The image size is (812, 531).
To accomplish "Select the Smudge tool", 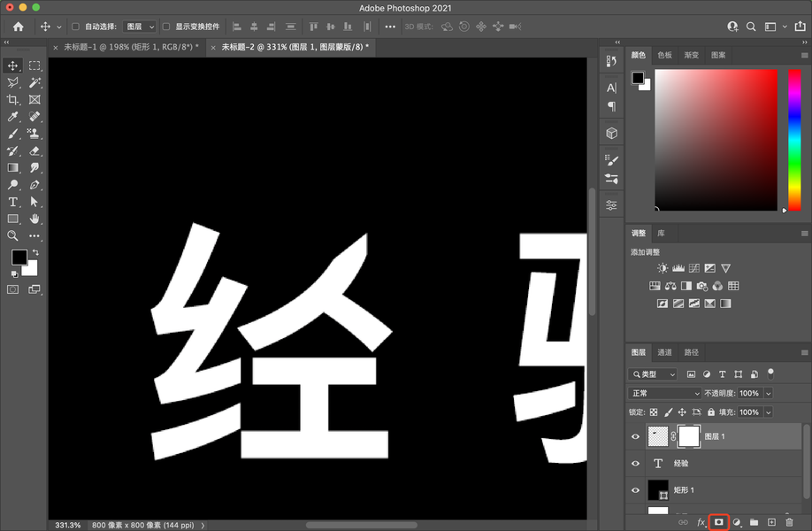I will [x=34, y=168].
